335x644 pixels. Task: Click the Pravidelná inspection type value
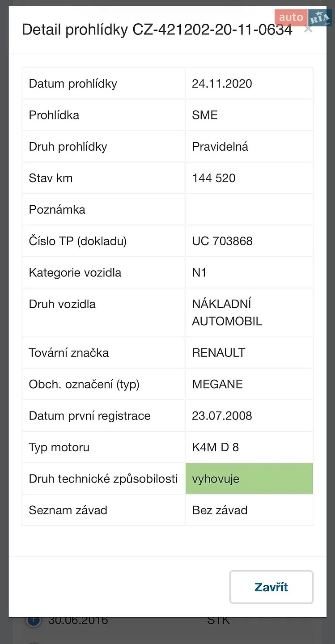pyautogui.click(x=220, y=147)
